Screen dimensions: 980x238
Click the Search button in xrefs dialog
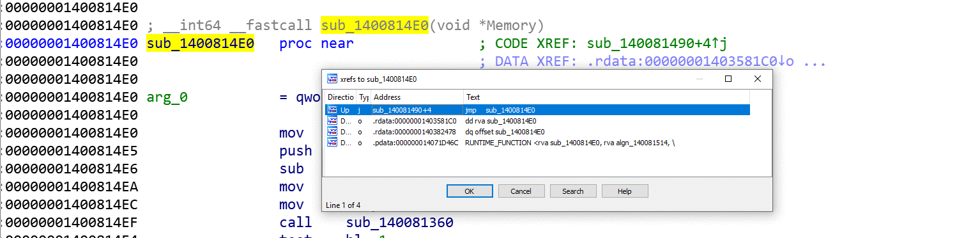pyautogui.click(x=573, y=191)
